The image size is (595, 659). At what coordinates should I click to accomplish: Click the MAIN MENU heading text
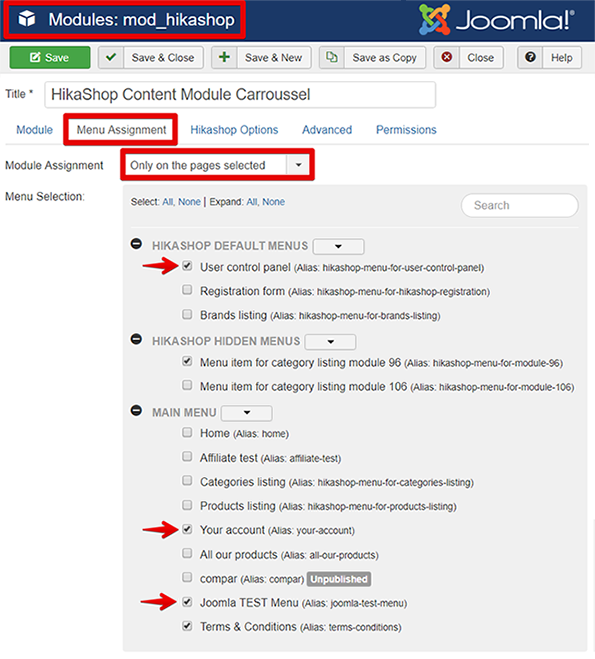click(x=184, y=413)
